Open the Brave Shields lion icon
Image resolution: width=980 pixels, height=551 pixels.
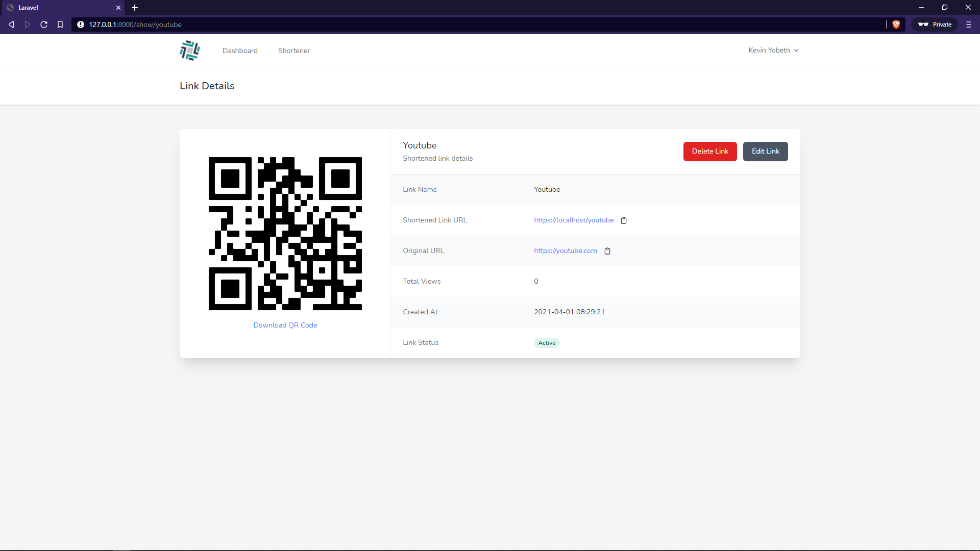click(896, 24)
